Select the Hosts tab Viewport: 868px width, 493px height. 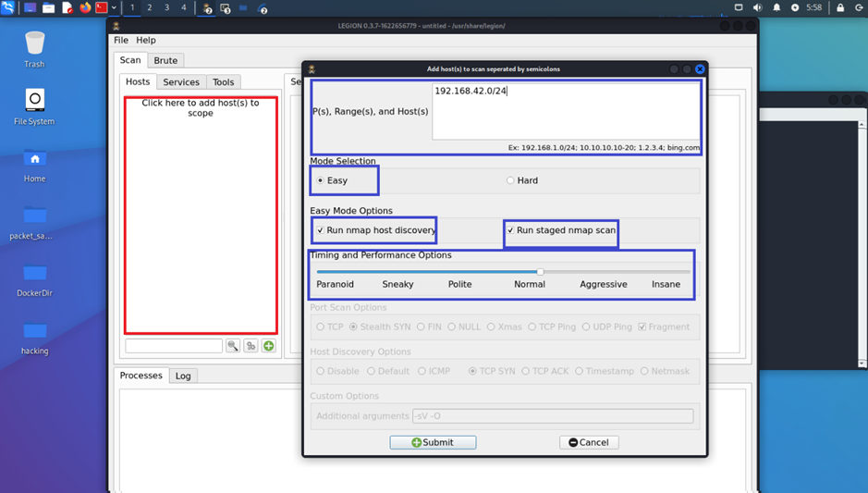(138, 82)
